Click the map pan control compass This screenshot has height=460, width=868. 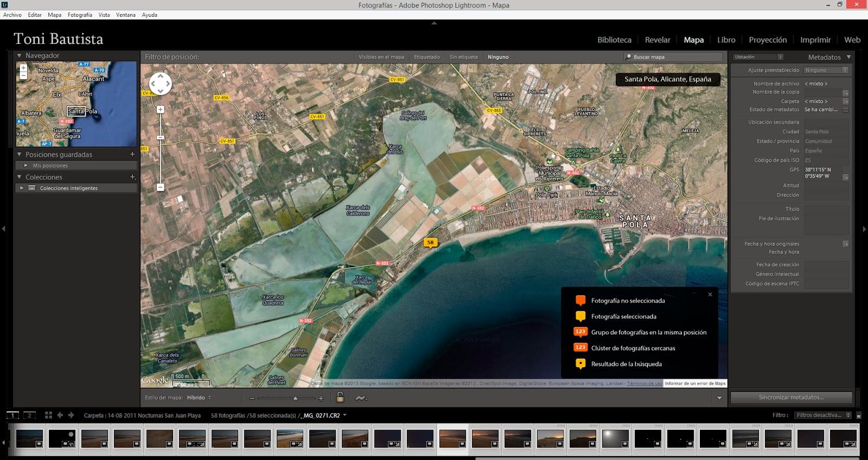click(161, 84)
